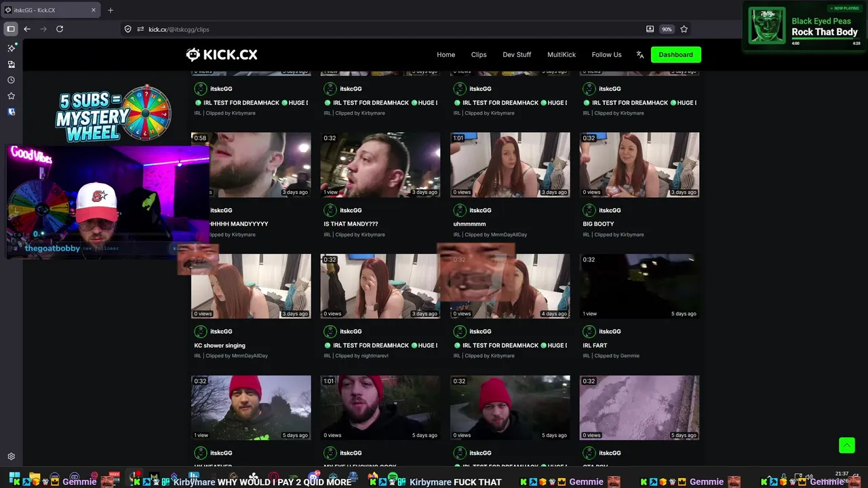The height and width of the screenshot is (488, 868).
Task: Open the 'BIG BOOTY' clip title
Action: [x=598, y=224]
